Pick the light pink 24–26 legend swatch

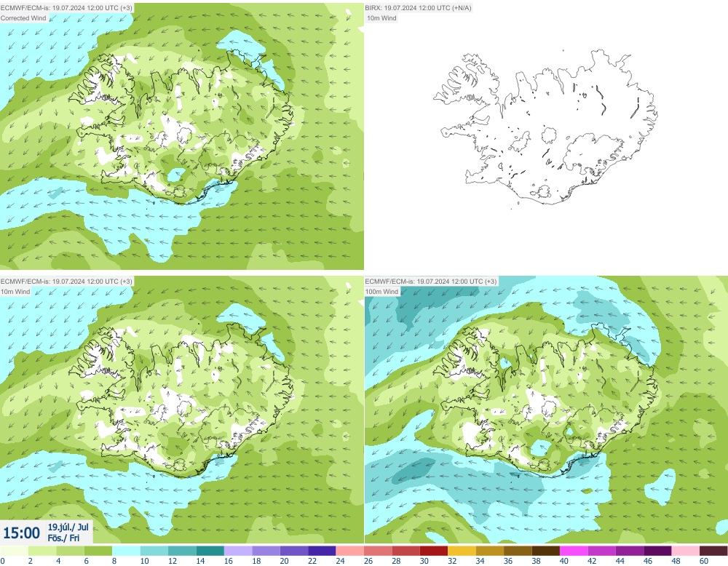[350, 551]
